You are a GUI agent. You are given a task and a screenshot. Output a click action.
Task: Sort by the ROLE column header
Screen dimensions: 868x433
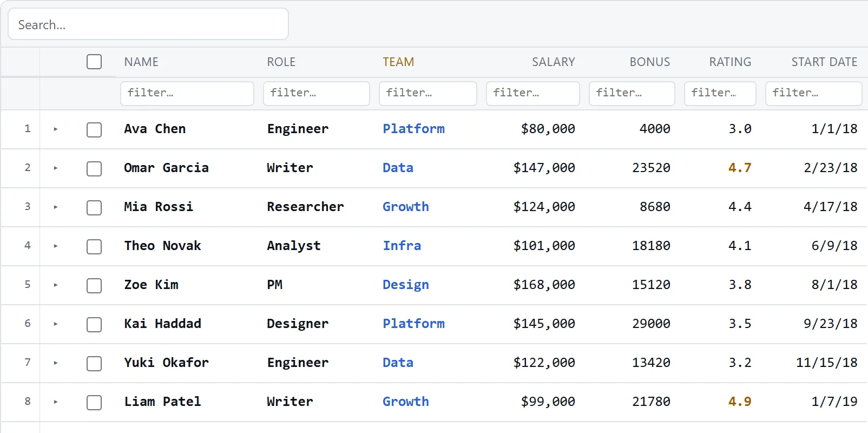[x=281, y=62]
